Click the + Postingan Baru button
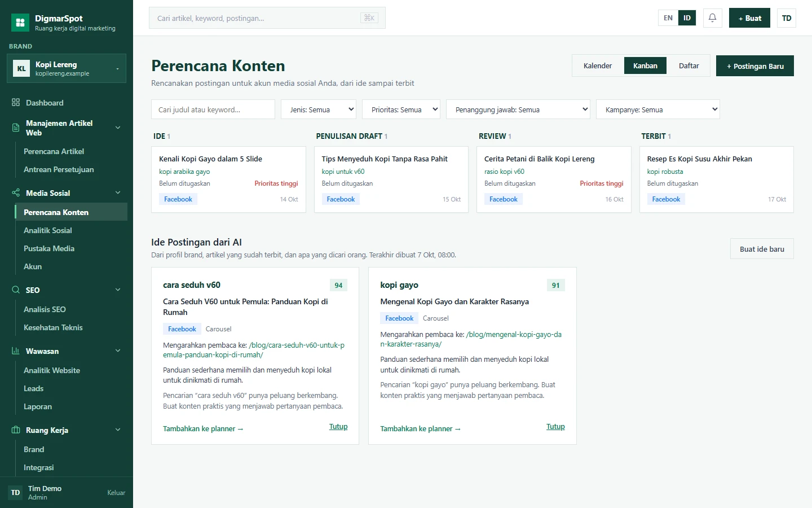Viewport: 812px width, 508px height. click(755, 65)
